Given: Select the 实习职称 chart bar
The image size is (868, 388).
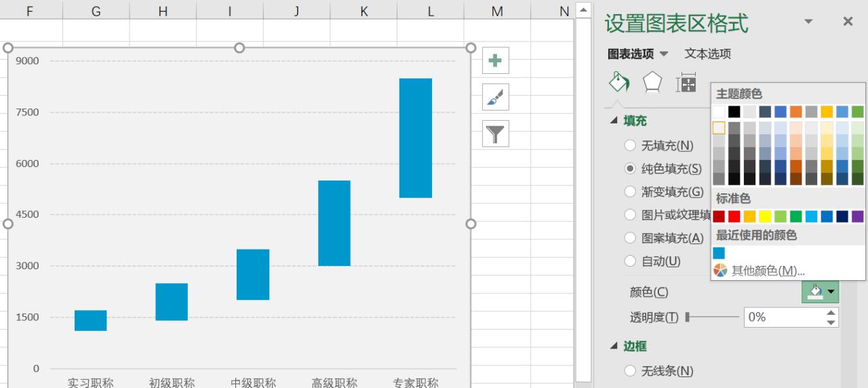Looking at the screenshot, I should [x=91, y=320].
